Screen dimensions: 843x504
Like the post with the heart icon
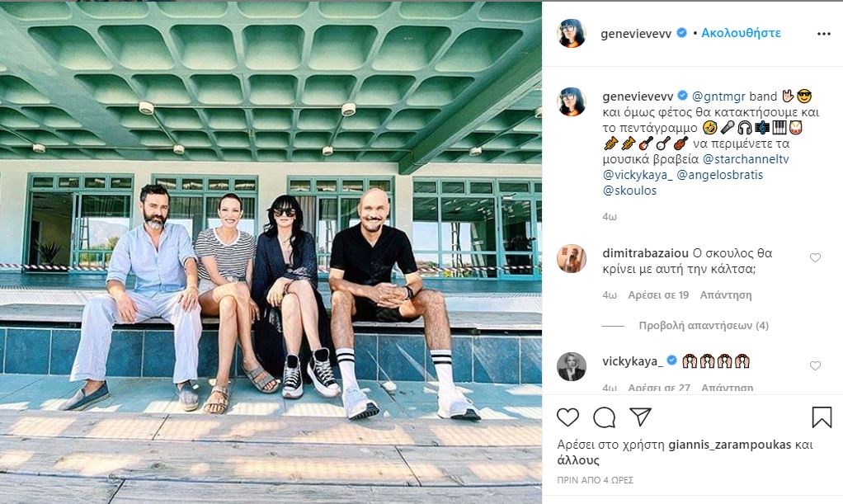coord(567,417)
